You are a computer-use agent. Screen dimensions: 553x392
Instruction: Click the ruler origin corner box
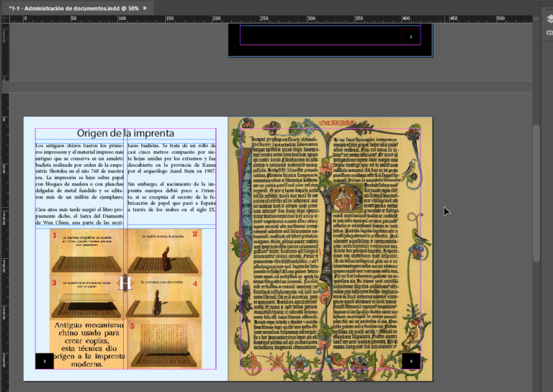coord(6,19)
